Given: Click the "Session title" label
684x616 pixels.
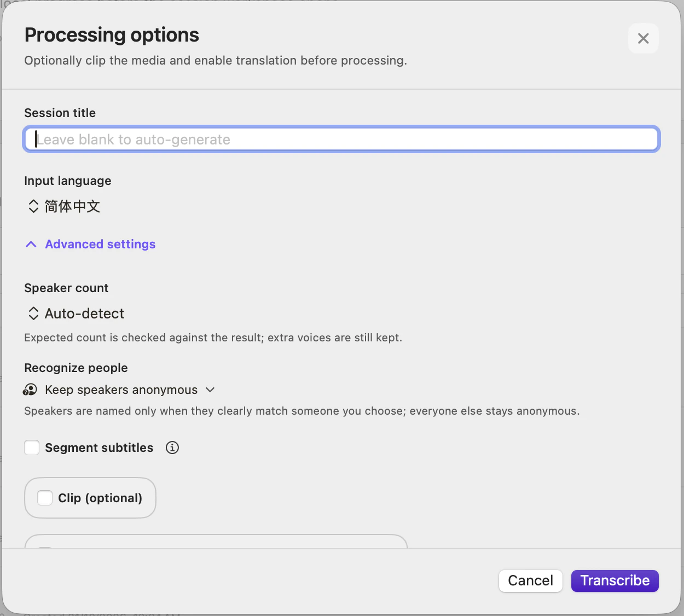Looking at the screenshot, I should click(x=60, y=113).
